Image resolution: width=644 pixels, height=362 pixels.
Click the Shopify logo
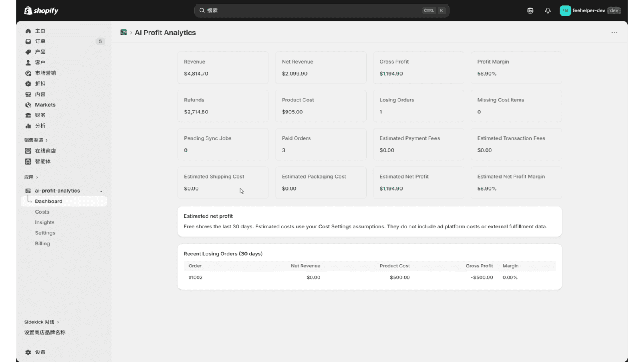[x=41, y=10]
